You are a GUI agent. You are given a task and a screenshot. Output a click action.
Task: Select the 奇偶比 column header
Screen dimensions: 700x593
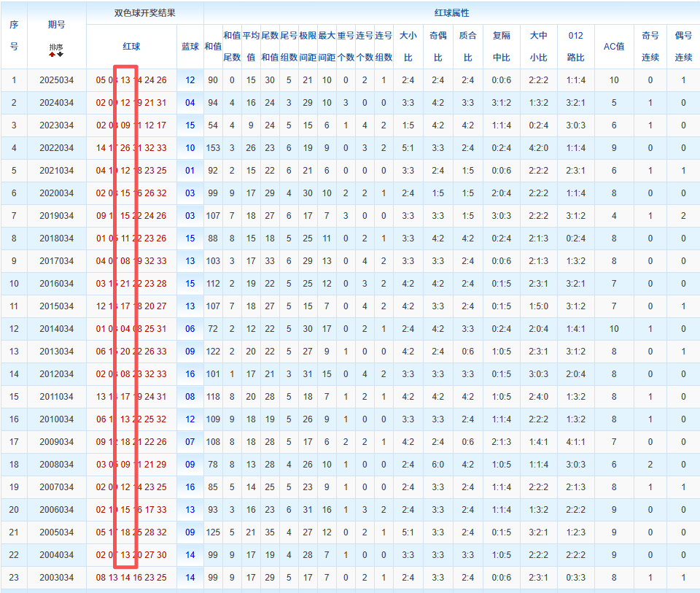coord(438,47)
